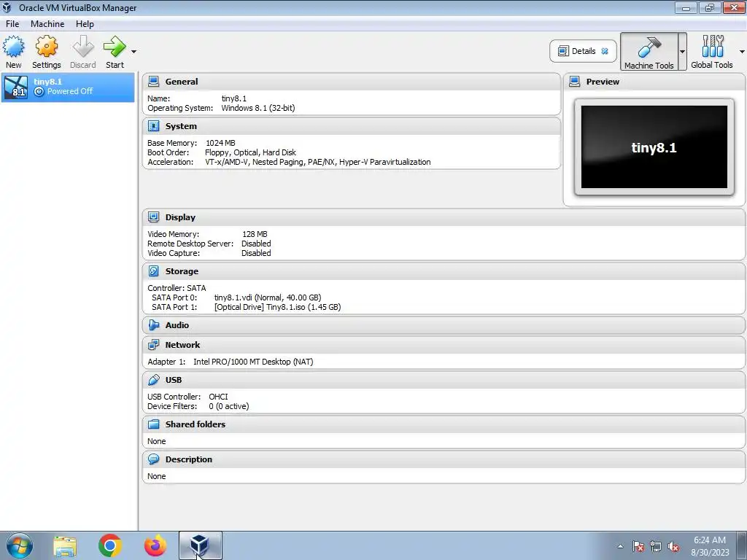Click the Storage section disk icon

153,271
